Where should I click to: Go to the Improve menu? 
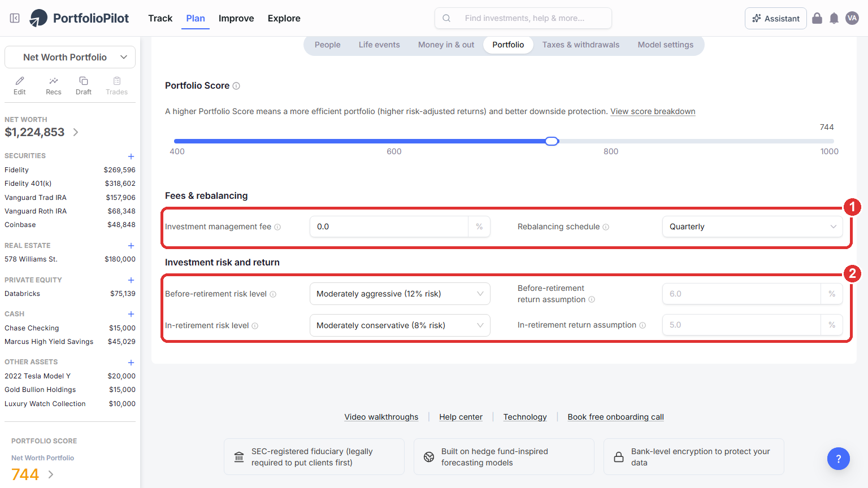coord(236,18)
